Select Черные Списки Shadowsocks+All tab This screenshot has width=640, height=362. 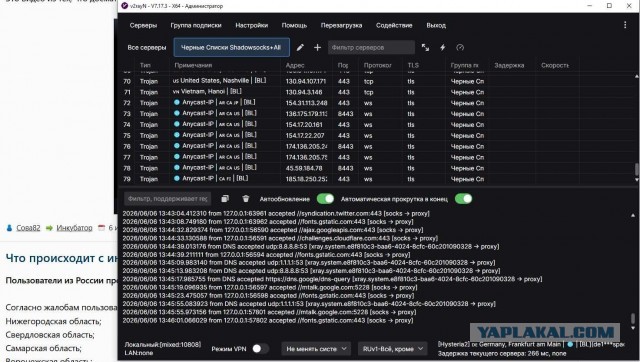tap(231, 47)
